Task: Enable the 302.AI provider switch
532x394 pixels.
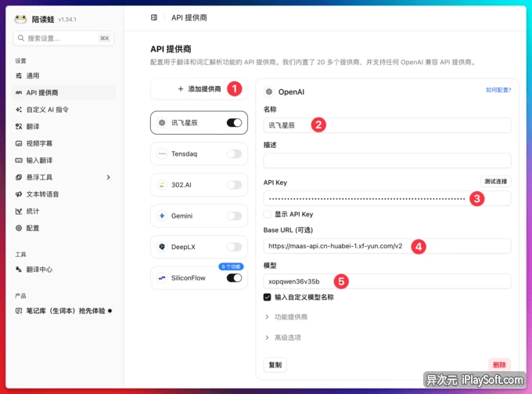Action: 234,185
